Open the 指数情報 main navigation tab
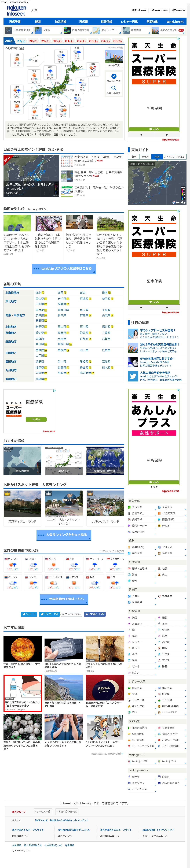 (x=106, y=22)
